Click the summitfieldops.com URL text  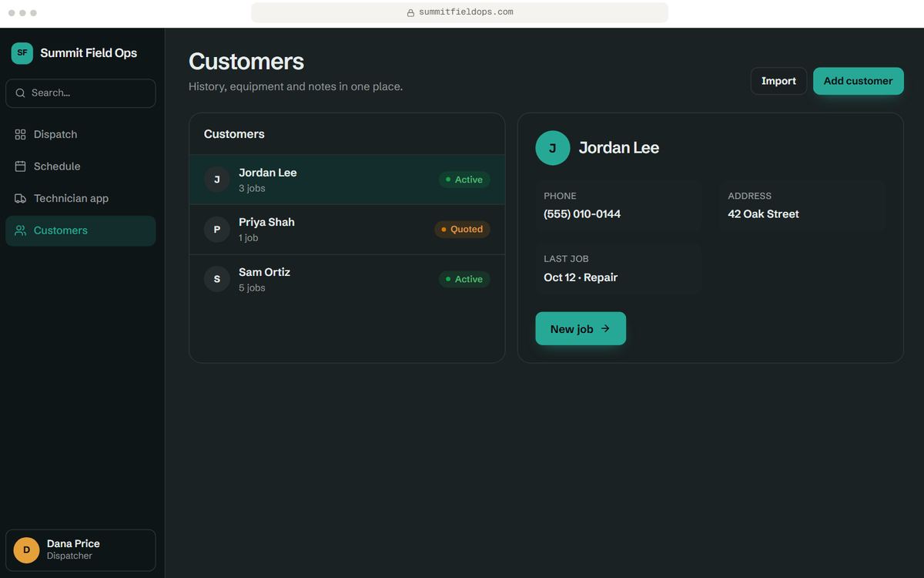click(x=466, y=12)
